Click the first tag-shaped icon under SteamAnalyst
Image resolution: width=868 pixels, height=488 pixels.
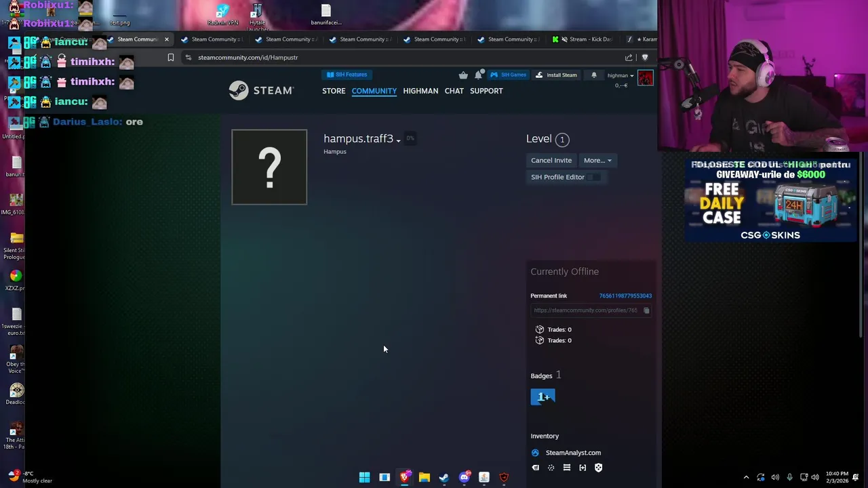tap(536, 468)
